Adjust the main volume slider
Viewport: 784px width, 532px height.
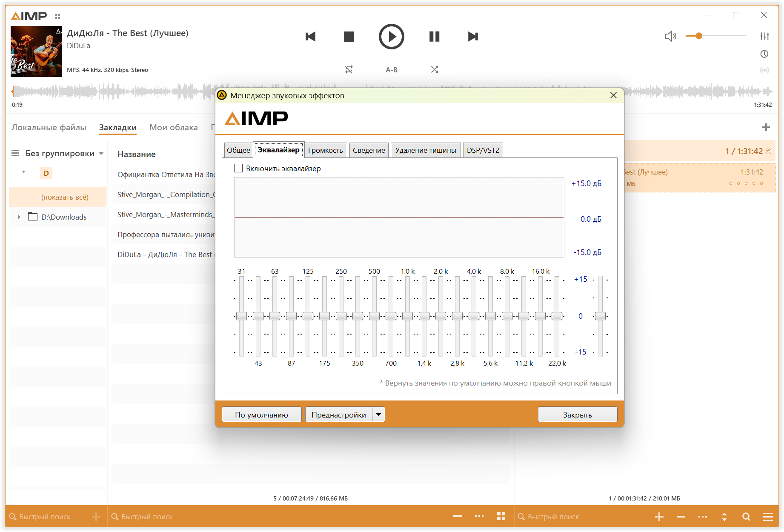click(716, 36)
